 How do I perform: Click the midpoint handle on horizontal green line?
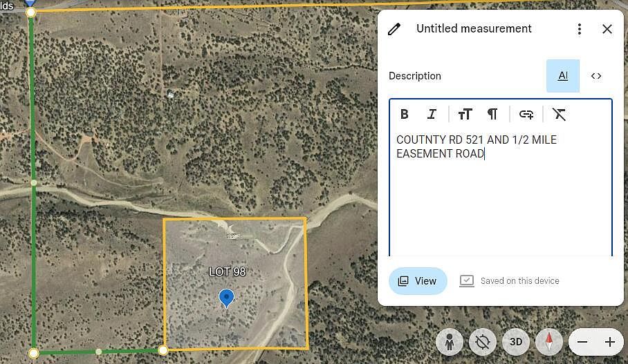pyautogui.click(x=98, y=352)
